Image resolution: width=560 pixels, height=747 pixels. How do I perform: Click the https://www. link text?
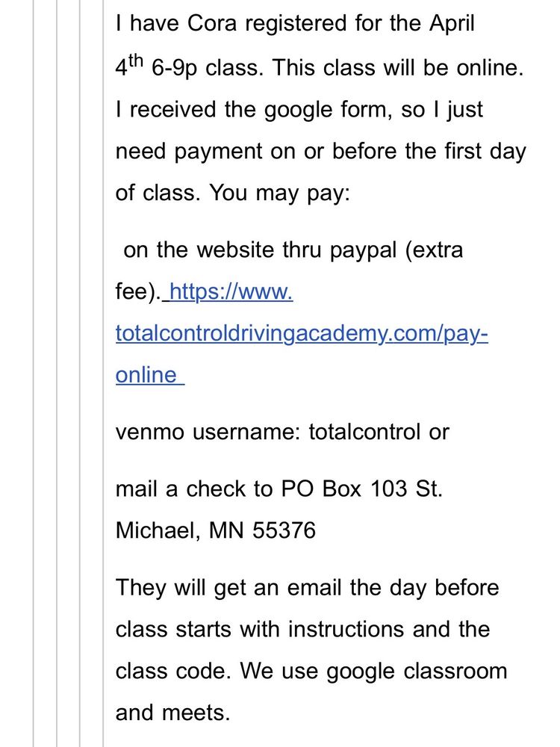pyautogui.click(x=231, y=291)
